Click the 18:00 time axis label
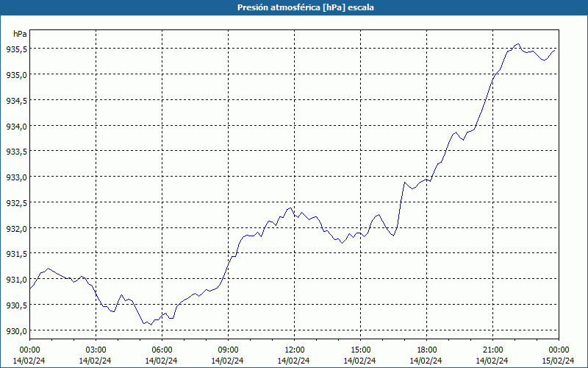 coord(427,350)
